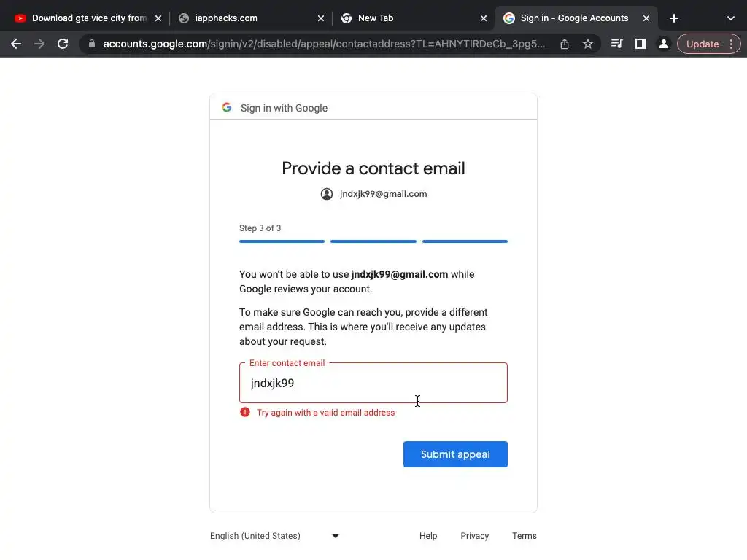Bookmark this page with the star
The width and height of the screenshot is (747, 560).
[x=588, y=44]
